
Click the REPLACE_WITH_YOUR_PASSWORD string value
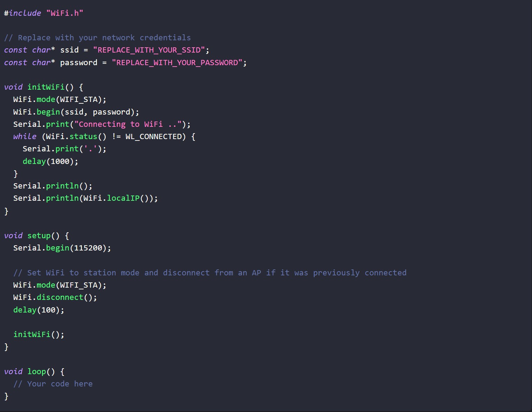(177, 63)
